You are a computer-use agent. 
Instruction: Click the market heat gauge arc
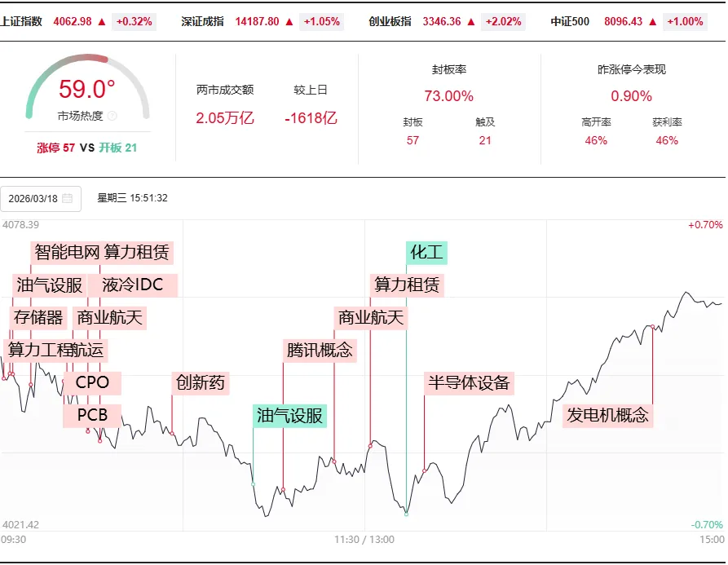point(88,86)
